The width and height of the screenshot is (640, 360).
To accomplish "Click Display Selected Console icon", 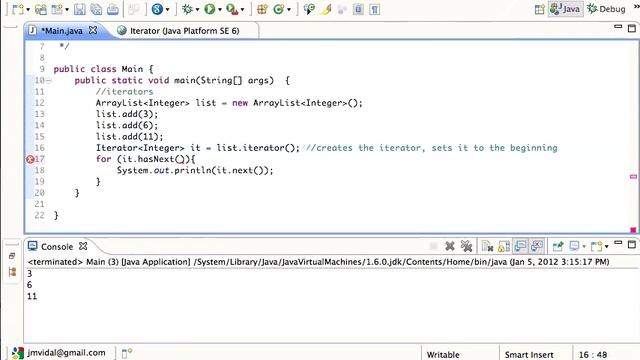I will coord(574,246).
